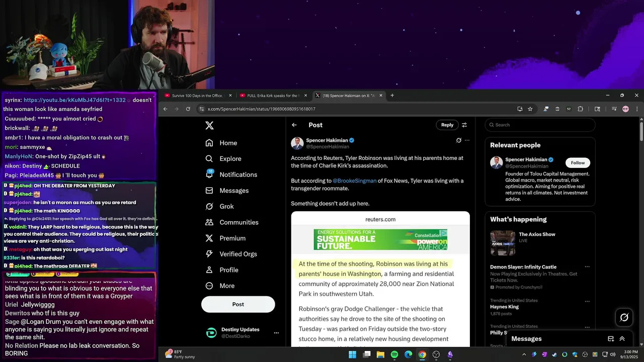Image resolution: width=644 pixels, height=362 pixels.
Task: Open File Explorer from taskbar
Action: (x=380, y=354)
